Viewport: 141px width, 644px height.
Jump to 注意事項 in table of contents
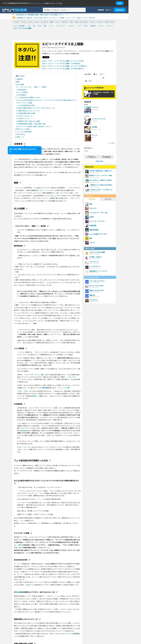pyautogui.click(x=19, y=79)
